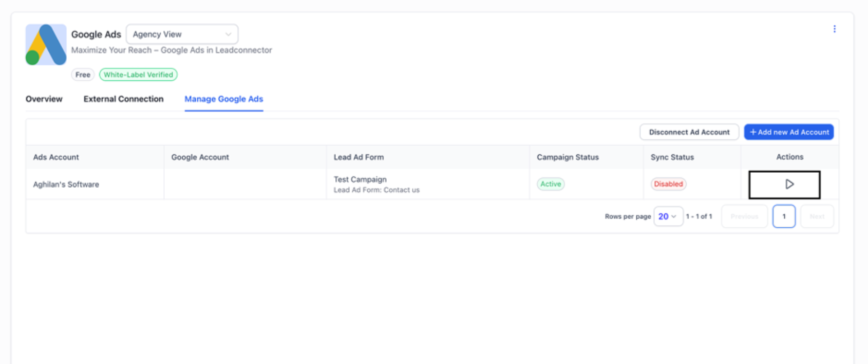The height and width of the screenshot is (364, 868).
Task: Click the White-Label Verified badge
Action: [x=138, y=75]
